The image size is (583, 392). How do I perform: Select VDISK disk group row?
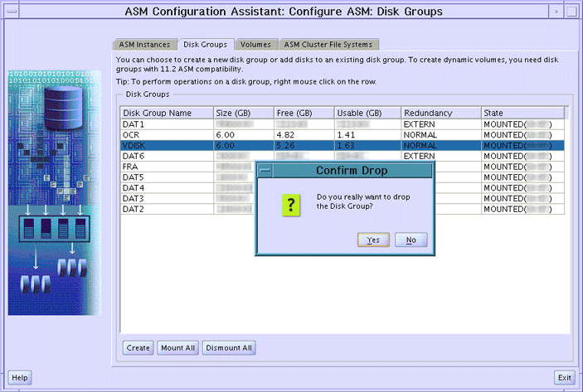[343, 146]
